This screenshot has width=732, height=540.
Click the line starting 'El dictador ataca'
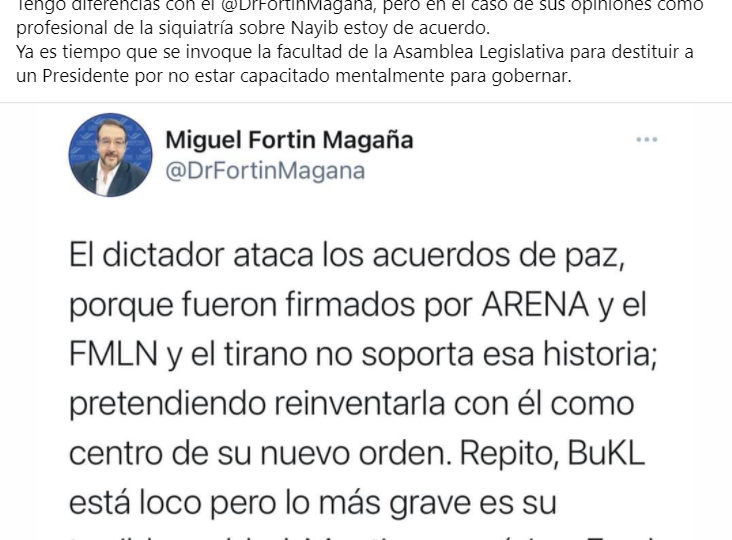347,256
